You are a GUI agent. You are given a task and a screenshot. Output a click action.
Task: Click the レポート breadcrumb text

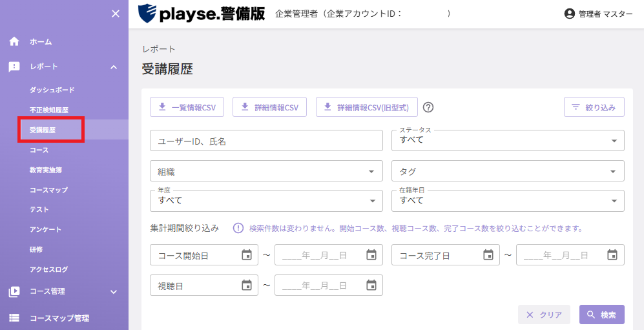[159, 49]
